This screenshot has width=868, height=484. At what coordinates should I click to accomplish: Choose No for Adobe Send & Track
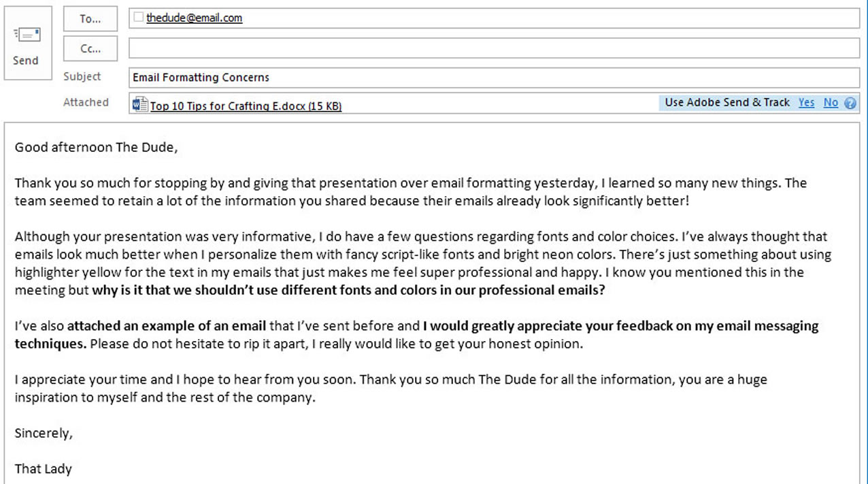click(x=831, y=103)
